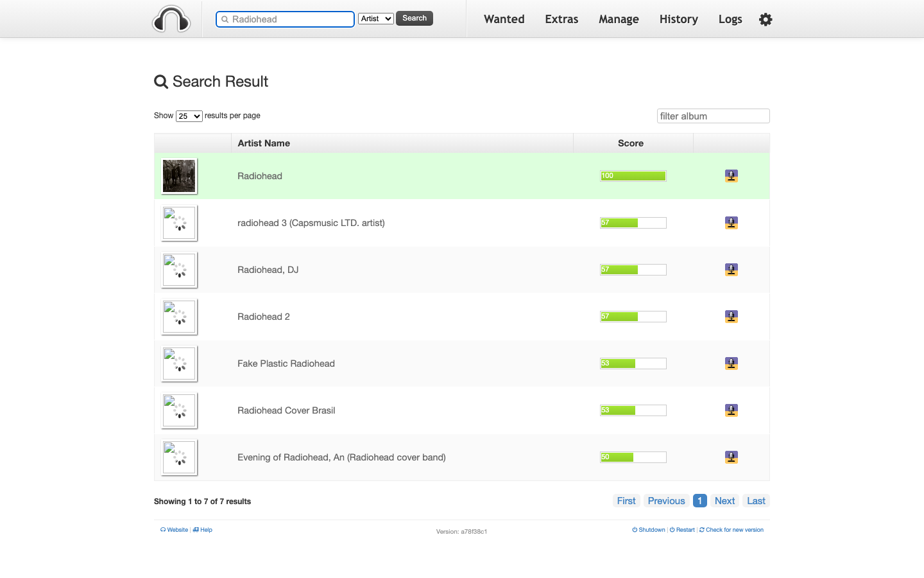
Task: Jump to the Last results page
Action: coord(757,501)
